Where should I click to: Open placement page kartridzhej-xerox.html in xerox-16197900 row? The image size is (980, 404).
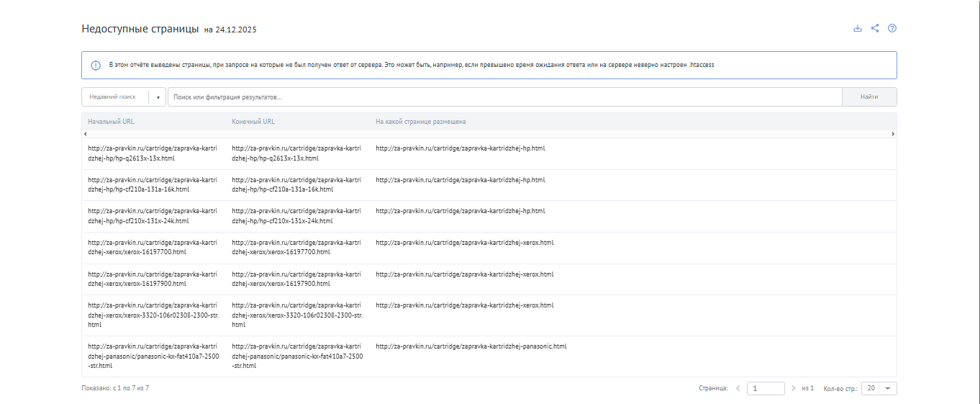point(465,274)
